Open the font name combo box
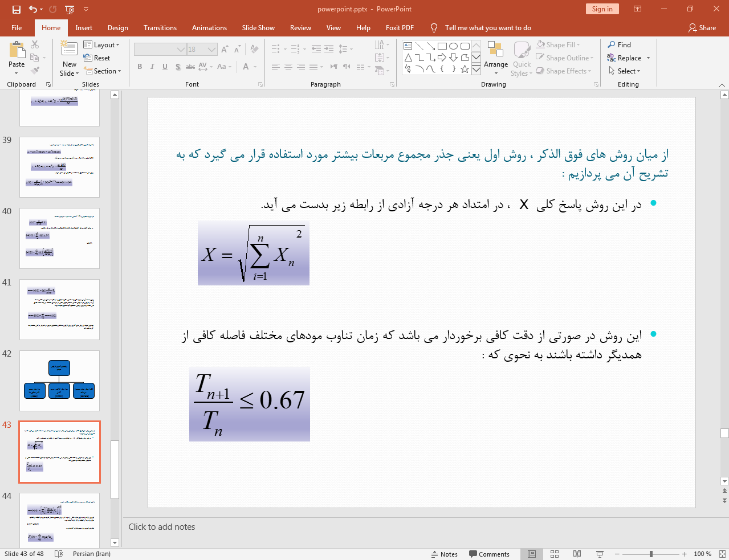This screenshot has height=560, width=729. point(160,50)
